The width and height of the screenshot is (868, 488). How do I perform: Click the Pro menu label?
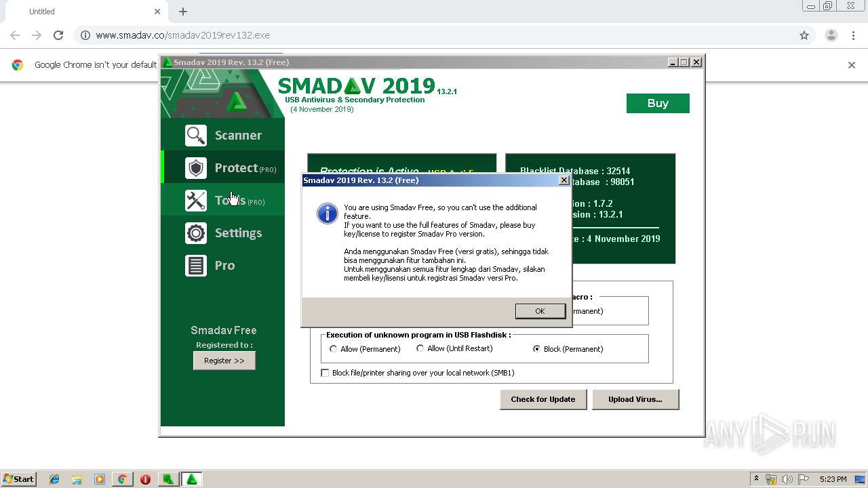224,266
